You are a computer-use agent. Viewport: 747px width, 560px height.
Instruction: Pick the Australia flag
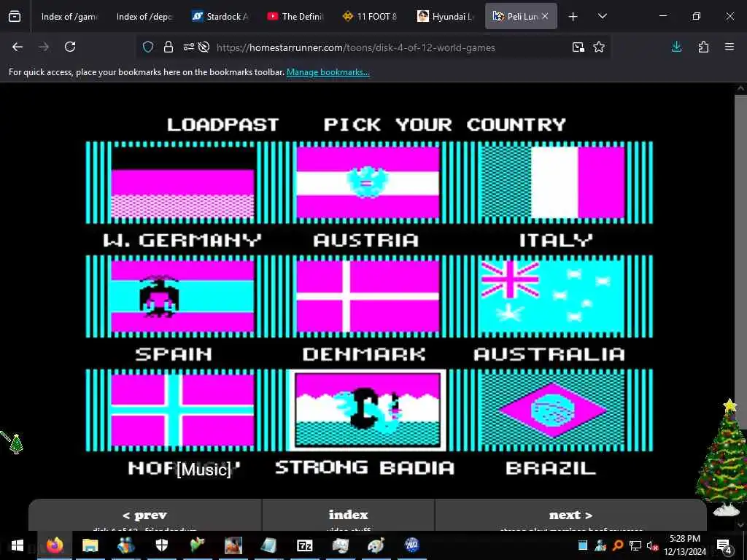click(551, 296)
